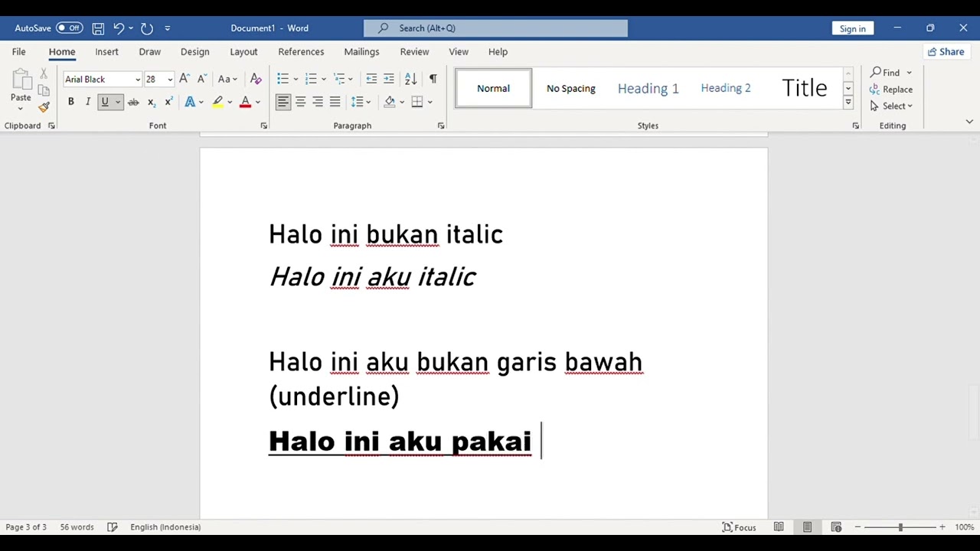Screen dimensions: 980x551
Task: Open the Review tab
Action: tap(414, 51)
